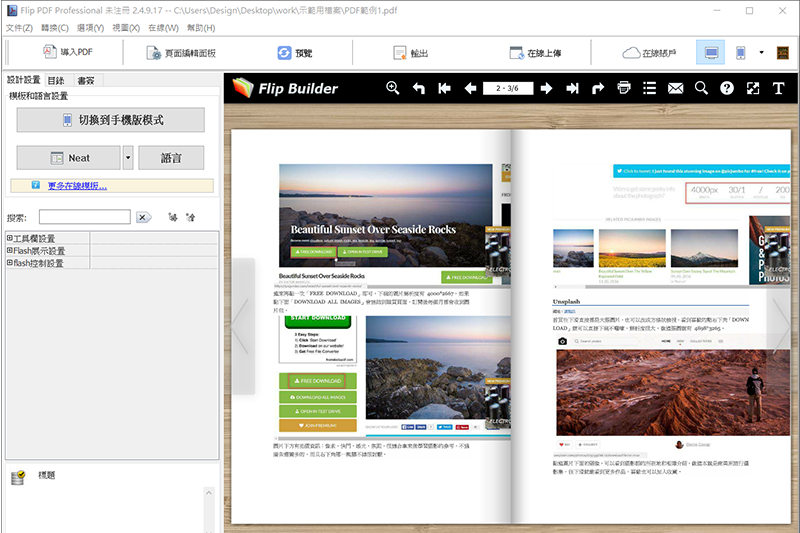Click the back arrow in the Flip Builder bar
The height and width of the screenshot is (533, 800).
click(419, 88)
